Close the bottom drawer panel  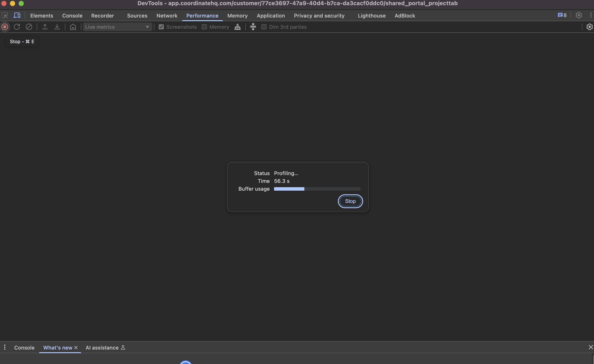591,347
